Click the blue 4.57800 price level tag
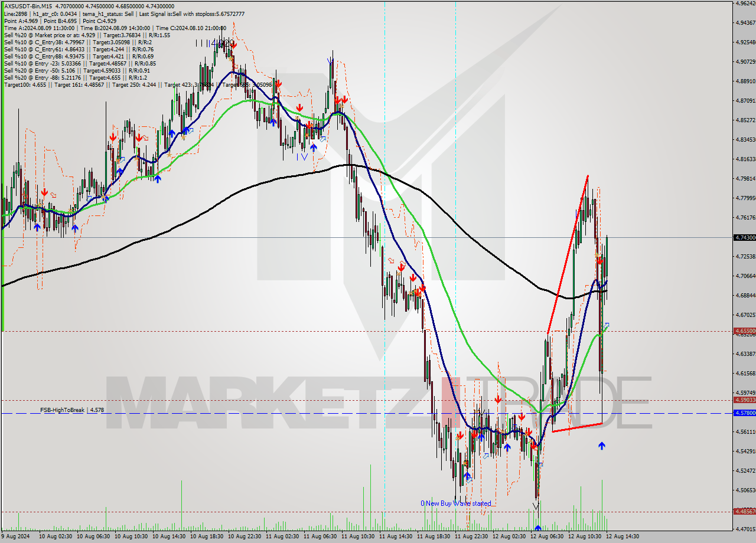 pyautogui.click(x=744, y=413)
